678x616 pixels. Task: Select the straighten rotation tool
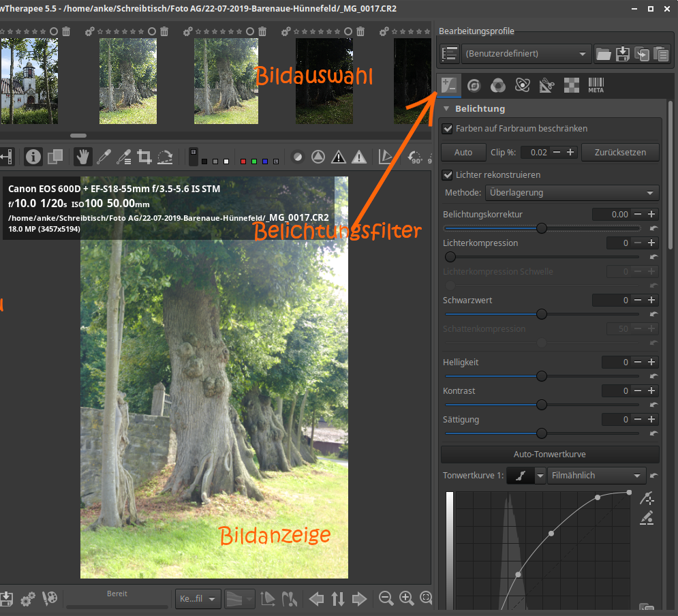pyautogui.click(x=165, y=157)
